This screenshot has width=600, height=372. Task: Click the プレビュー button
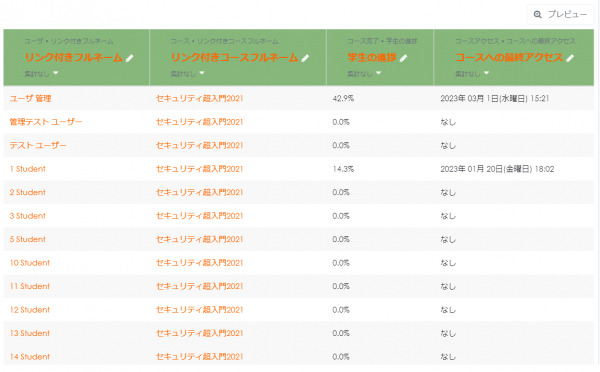tap(560, 15)
